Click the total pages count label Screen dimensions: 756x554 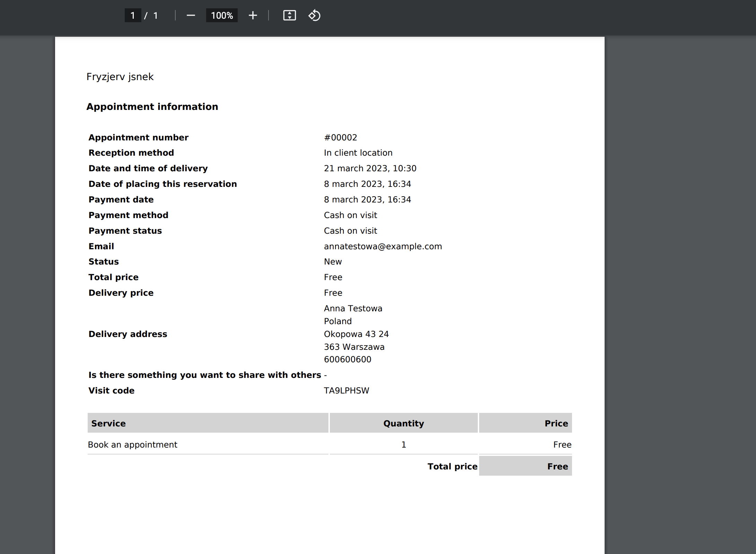(x=156, y=16)
